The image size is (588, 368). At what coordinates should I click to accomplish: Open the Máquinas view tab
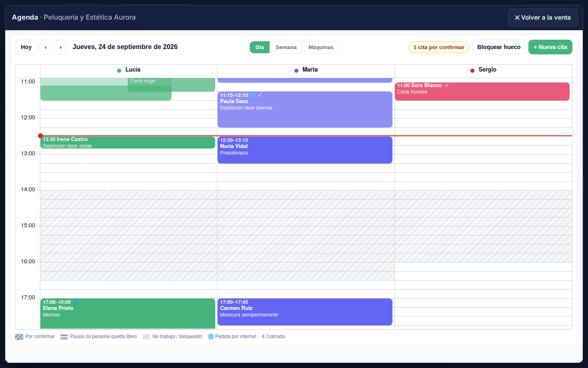(321, 47)
